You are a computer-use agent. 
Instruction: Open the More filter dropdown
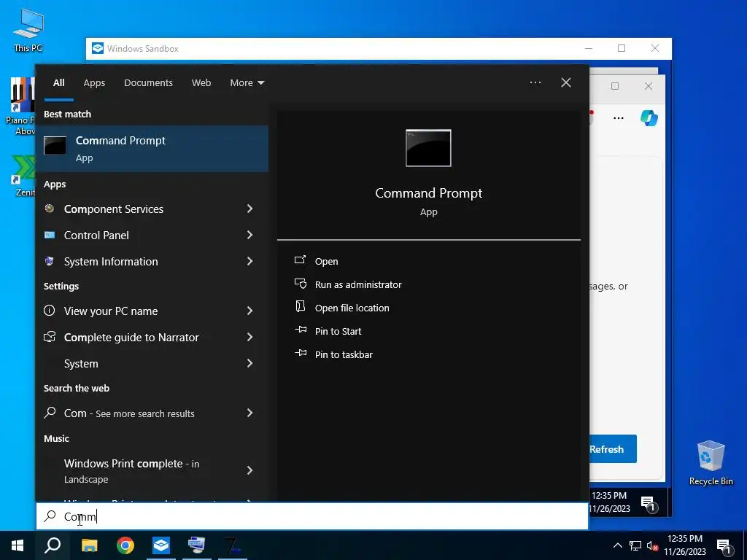[247, 83]
